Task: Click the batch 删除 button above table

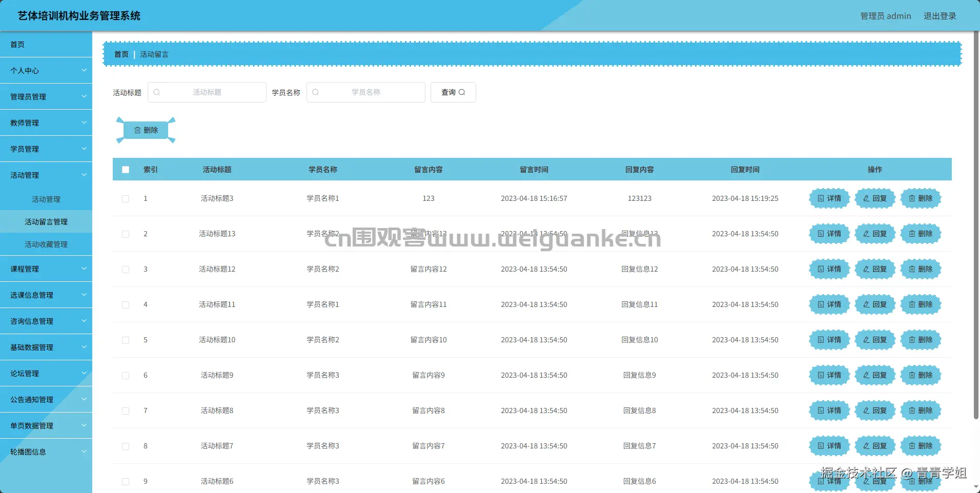Action: click(146, 130)
